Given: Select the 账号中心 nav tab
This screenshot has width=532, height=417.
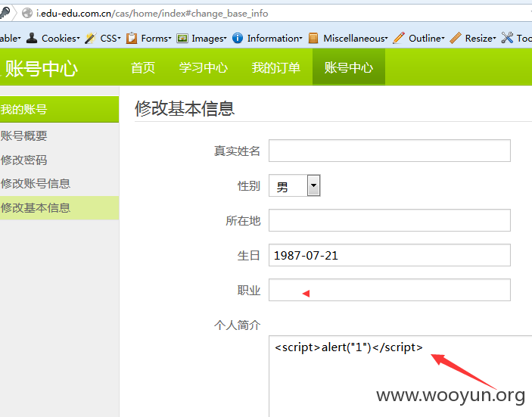Looking at the screenshot, I should click(x=348, y=67).
